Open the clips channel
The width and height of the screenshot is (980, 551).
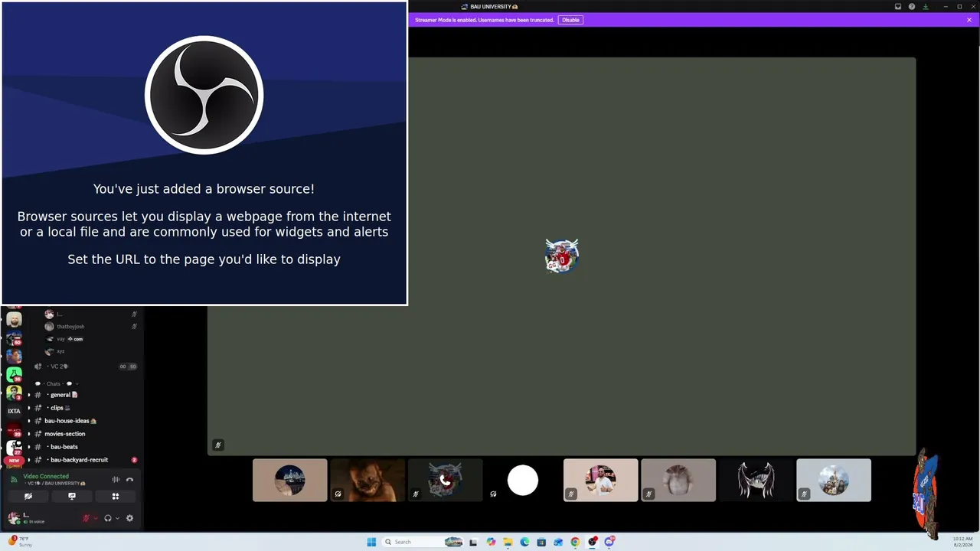click(83, 408)
